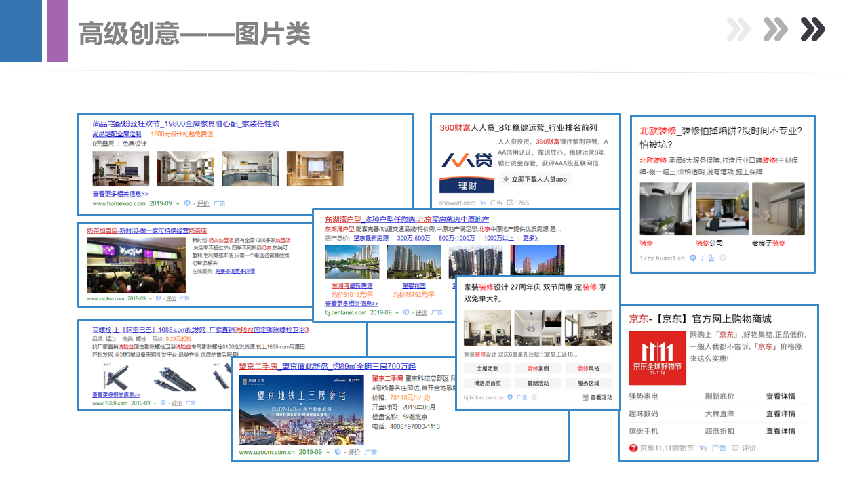Click the 东湖湾最新房源 caption link
868x488 pixels.
pyautogui.click(x=351, y=286)
